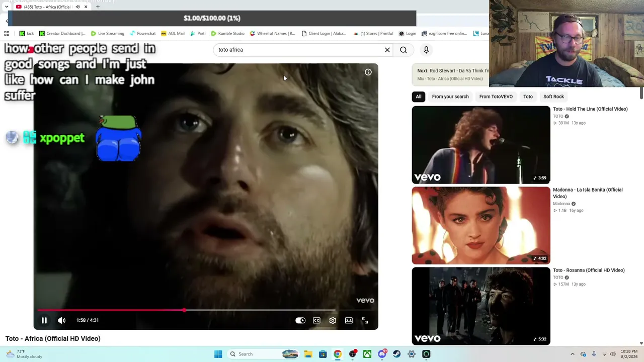Open Google Chrome from the taskbar
This screenshot has height=362, width=644.
tap(338, 354)
